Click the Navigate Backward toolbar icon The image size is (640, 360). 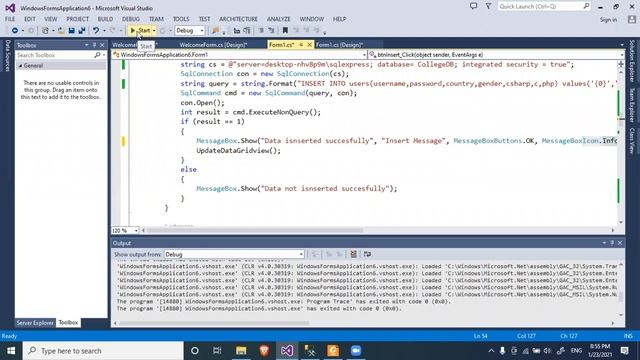(15, 31)
